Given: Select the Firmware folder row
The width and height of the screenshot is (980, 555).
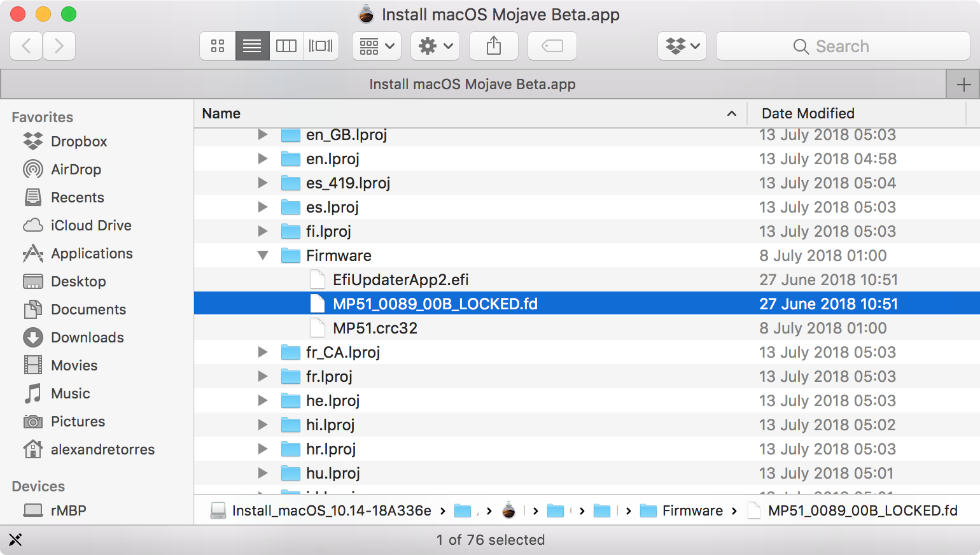Looking at the screenshot, I should (587, 255).
